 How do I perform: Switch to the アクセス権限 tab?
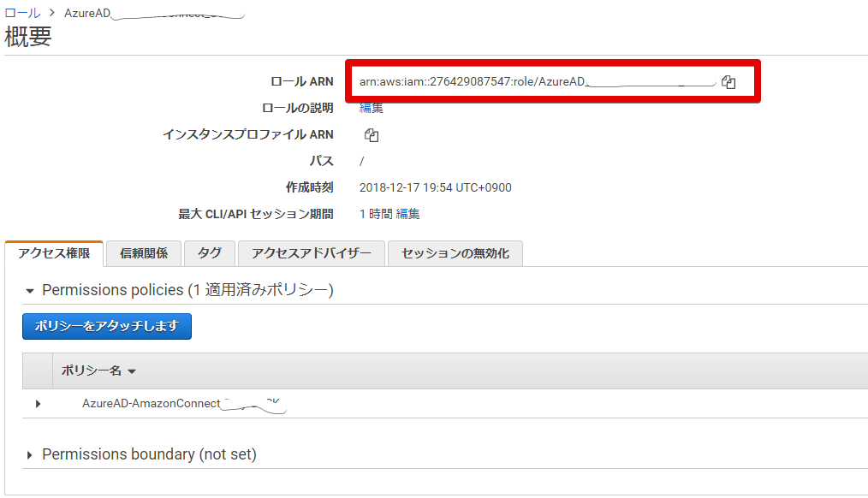pos(54,253)
